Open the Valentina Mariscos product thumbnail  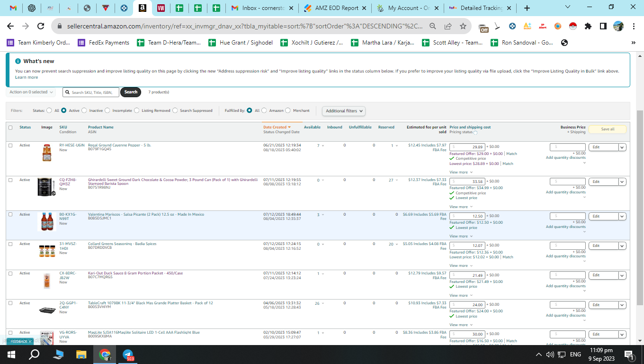coord(46,222)
